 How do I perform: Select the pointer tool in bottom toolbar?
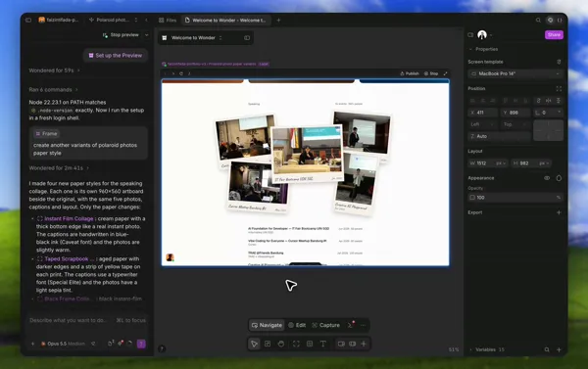[x=254, y=344]
